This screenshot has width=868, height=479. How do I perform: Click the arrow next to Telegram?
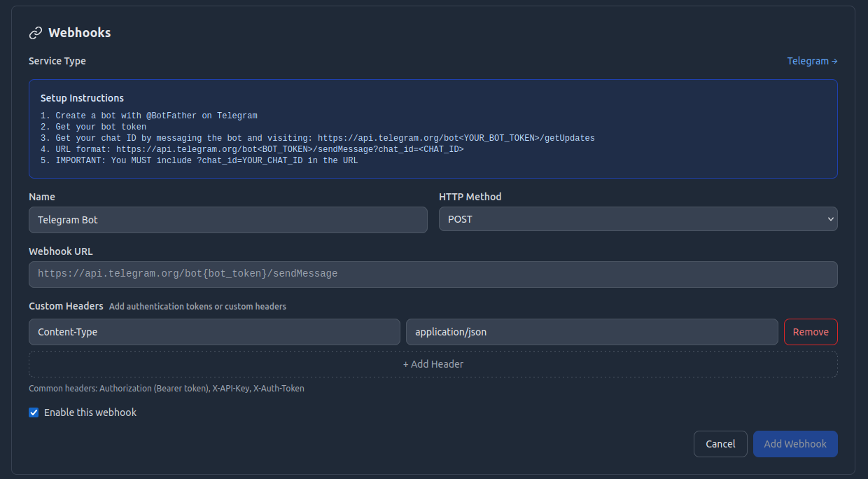click(x=834, y=61)
